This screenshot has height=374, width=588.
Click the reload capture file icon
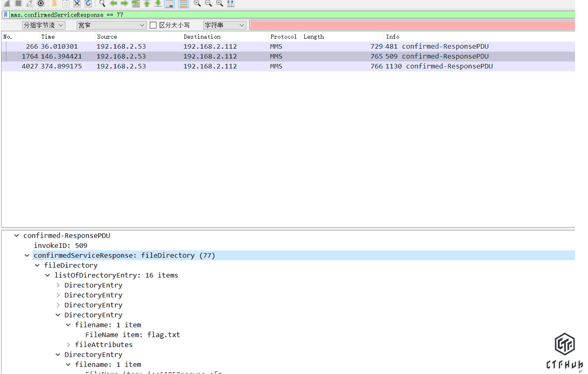(88, 4)
